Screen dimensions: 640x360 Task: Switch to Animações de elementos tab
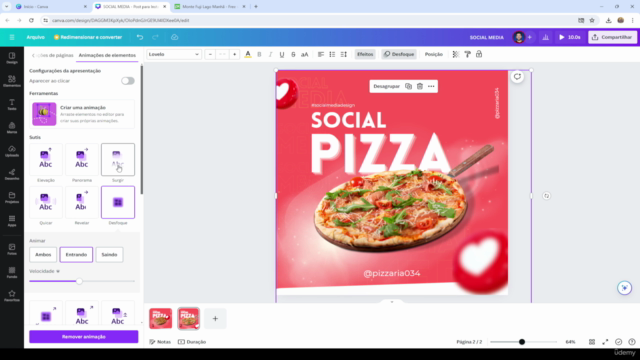pos(107,55)
